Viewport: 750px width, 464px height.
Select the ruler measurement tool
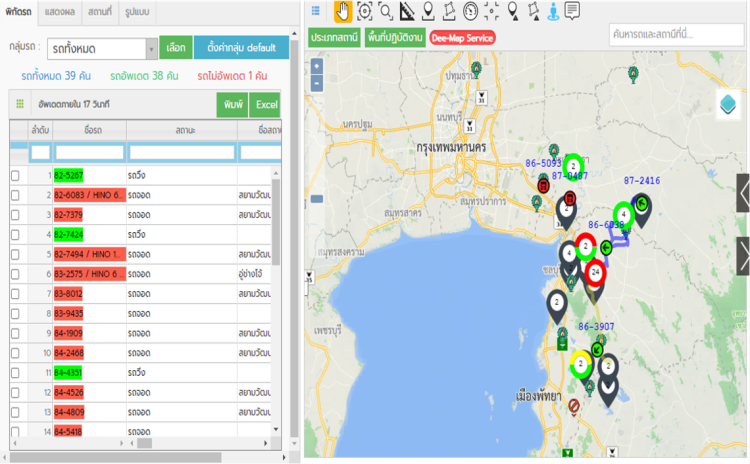[x=406, y=11]
